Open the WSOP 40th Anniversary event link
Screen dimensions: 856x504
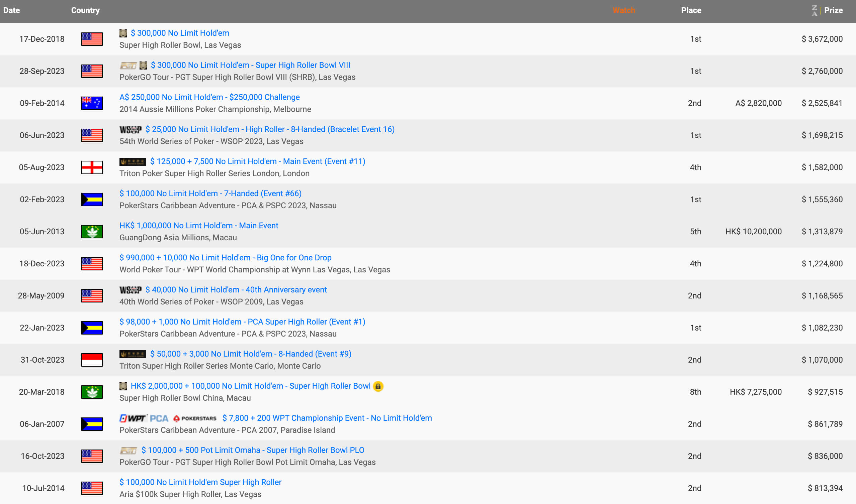236,290
